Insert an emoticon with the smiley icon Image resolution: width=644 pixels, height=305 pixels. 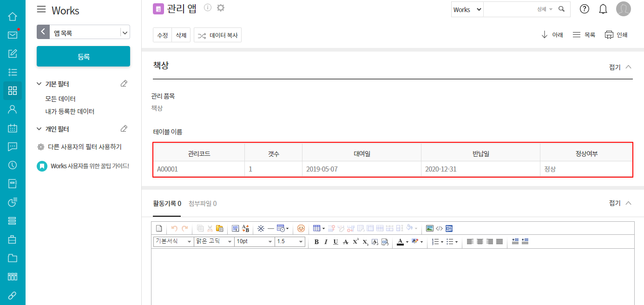tap(301, 228)
